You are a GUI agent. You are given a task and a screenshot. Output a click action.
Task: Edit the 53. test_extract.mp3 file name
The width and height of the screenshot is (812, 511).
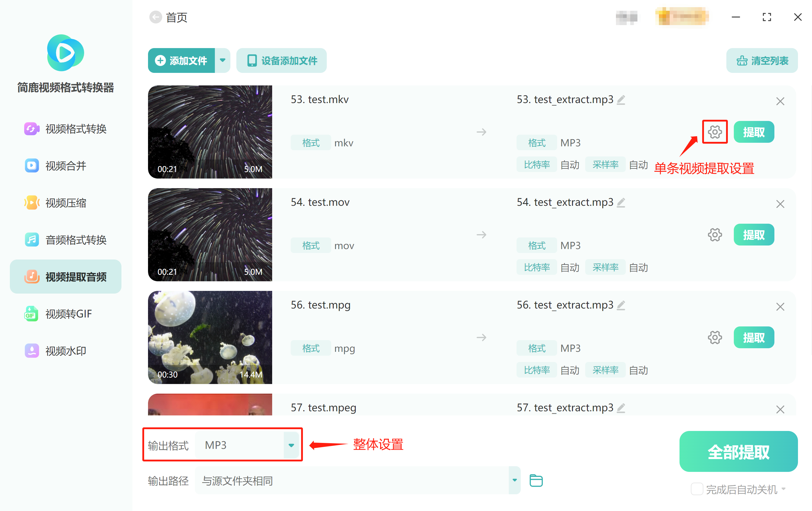coord(621,99)
